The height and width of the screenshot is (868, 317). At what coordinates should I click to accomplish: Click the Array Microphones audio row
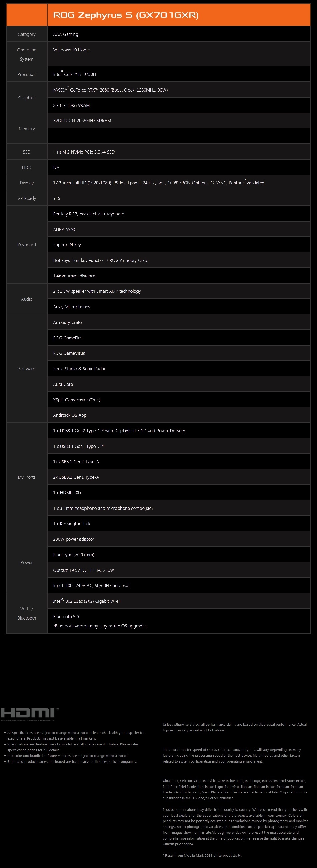coord(179,307)
